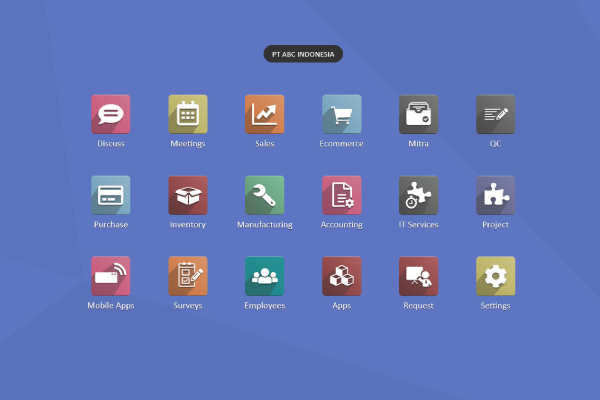This screenshot has height=400, width=600.
Task: Open the IT Services app
Action: [x=419, y=195]
